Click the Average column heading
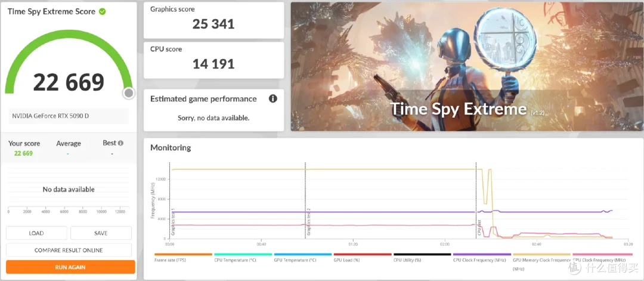Image resolution: width=644 pixels, height=281 pixels. [x=69, y=143]
